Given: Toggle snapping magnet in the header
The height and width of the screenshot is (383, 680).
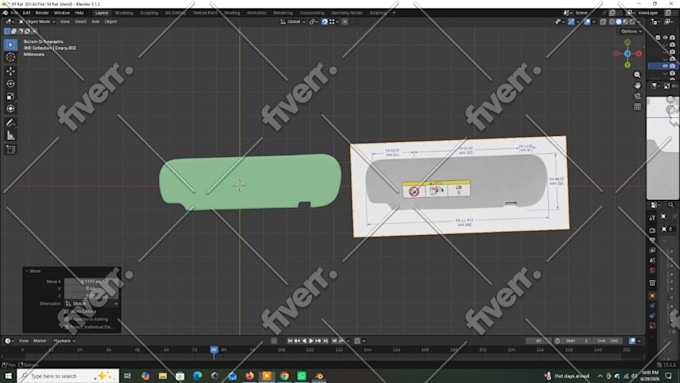Looking at the screenshot, I should point(324,21).
